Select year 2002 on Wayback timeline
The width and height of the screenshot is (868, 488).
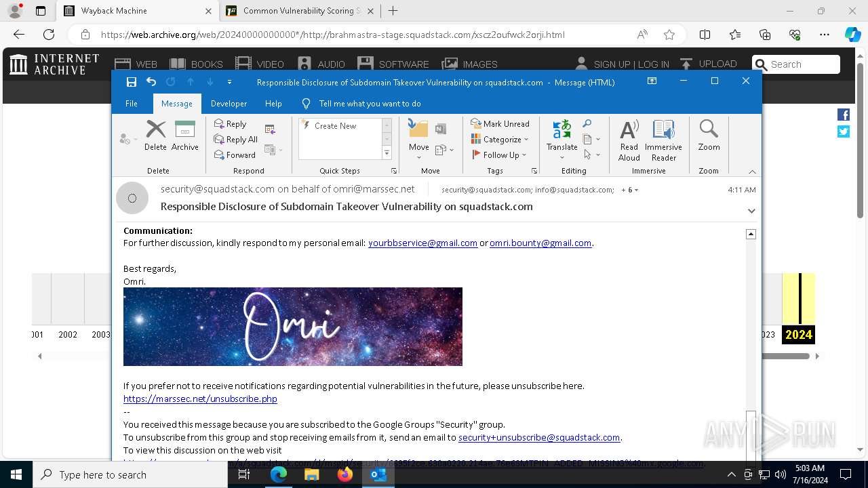(68, 334)
